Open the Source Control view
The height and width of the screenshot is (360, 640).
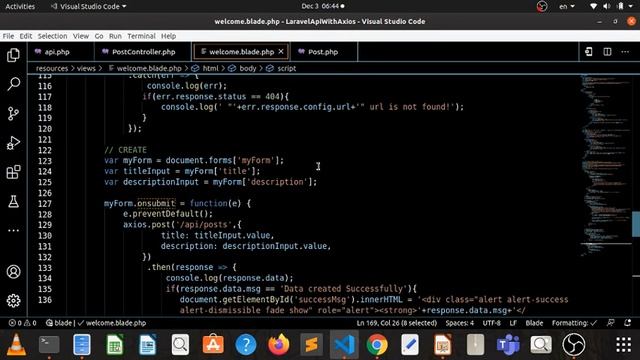click(x=13, y=113)
